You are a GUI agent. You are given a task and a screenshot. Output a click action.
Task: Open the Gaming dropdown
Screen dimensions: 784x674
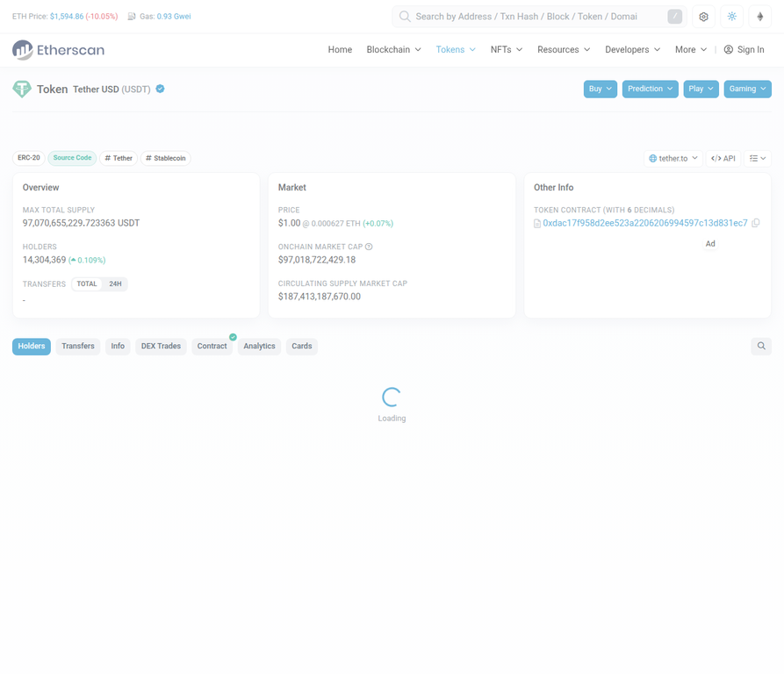pos(747,89)
